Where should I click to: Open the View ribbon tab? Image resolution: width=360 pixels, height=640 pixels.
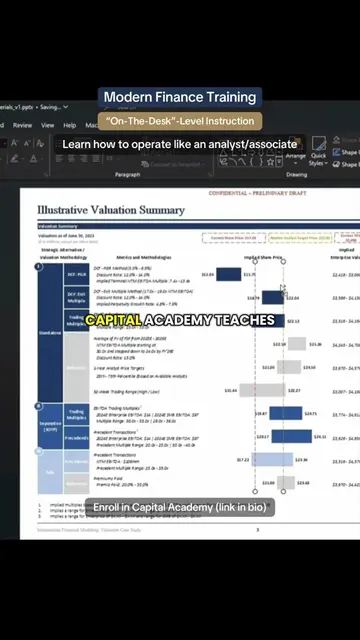click(47, 125)
